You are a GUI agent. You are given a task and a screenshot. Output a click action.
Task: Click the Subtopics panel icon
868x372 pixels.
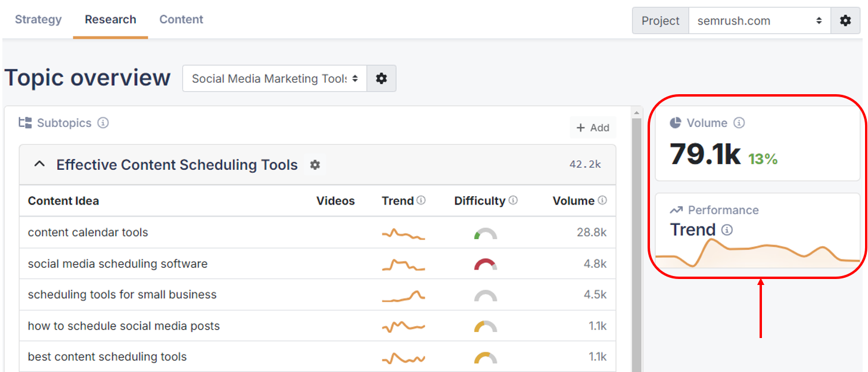[x=25, y=123]
